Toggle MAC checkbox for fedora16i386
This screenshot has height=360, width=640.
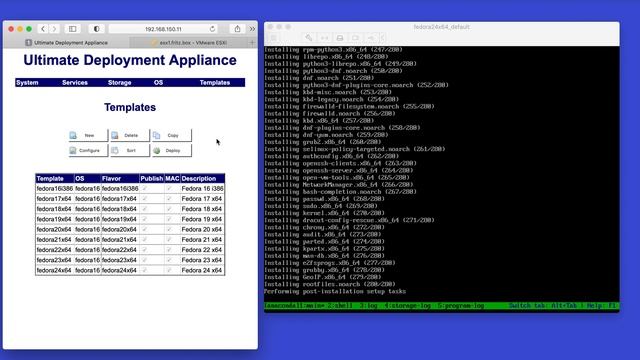point(169,188)
